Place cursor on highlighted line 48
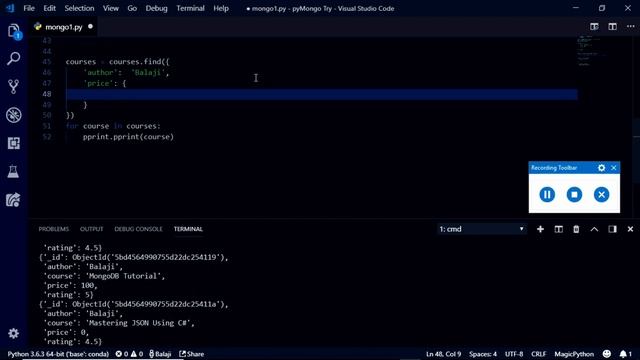640x360 pixels. click(x=322, y=94)
